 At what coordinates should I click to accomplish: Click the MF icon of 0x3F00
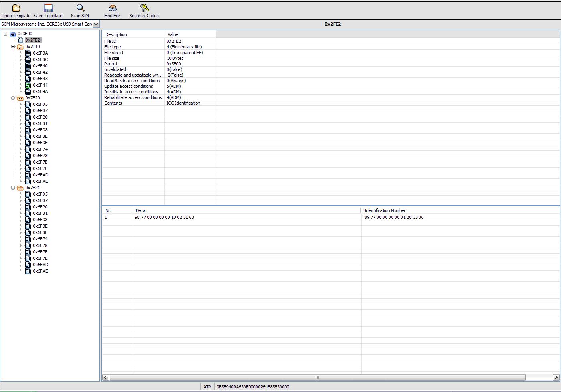tap(13, 34)
